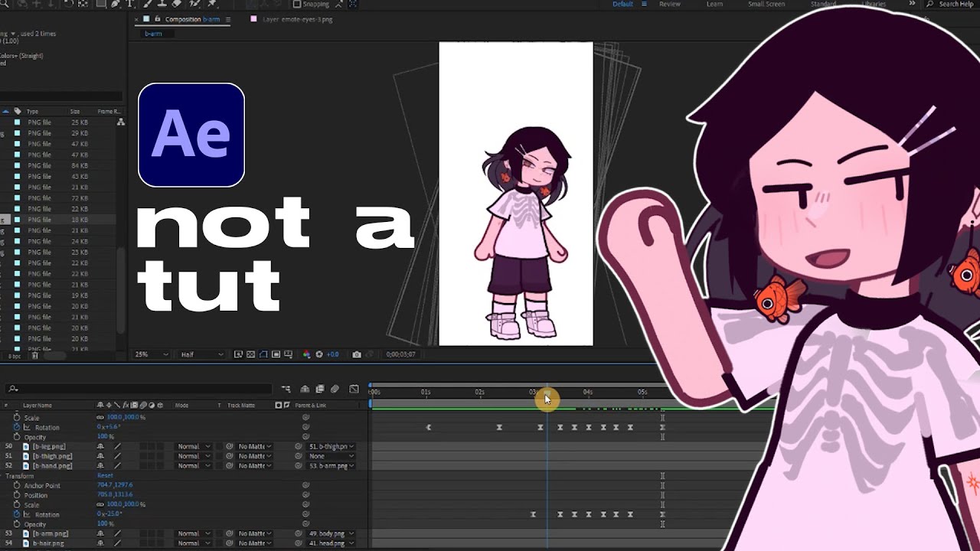Toggle the stopwatch for bottom Opacity property
Viewport: 980px width, 551px height.
pos(17,524)
